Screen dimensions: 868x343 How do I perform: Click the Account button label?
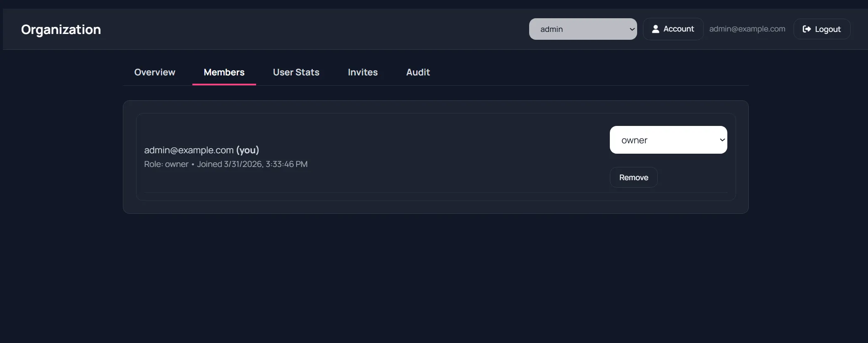(x=679, y=29)
